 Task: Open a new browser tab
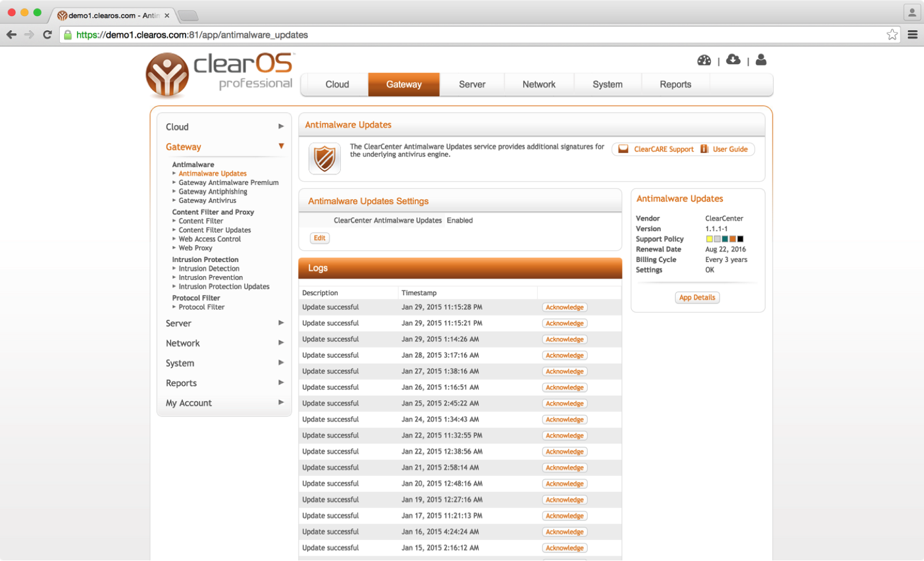pyautogui.click(x=187, y=15)
